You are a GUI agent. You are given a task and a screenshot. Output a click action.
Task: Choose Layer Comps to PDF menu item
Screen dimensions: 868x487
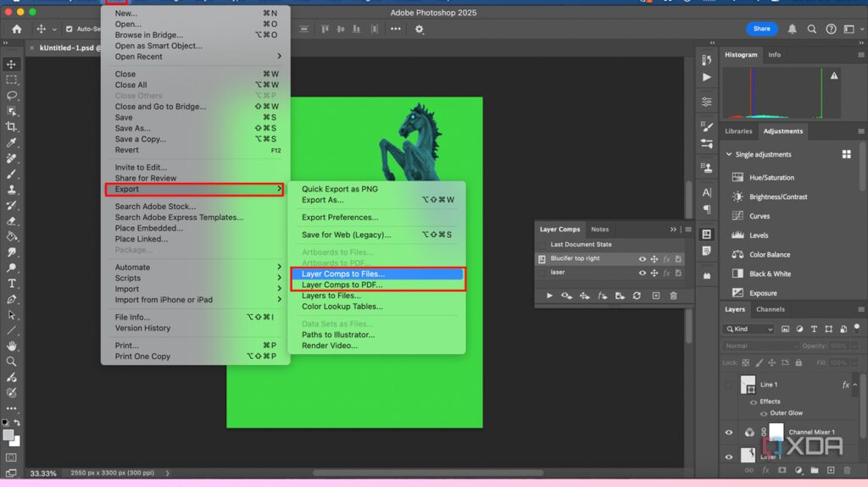tap(377, 285)
